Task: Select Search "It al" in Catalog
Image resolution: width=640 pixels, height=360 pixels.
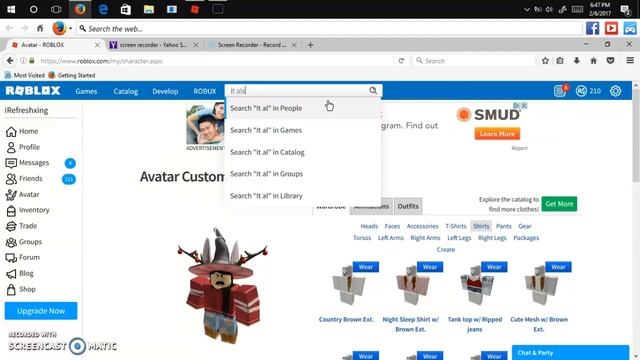Action: [303, 152]
